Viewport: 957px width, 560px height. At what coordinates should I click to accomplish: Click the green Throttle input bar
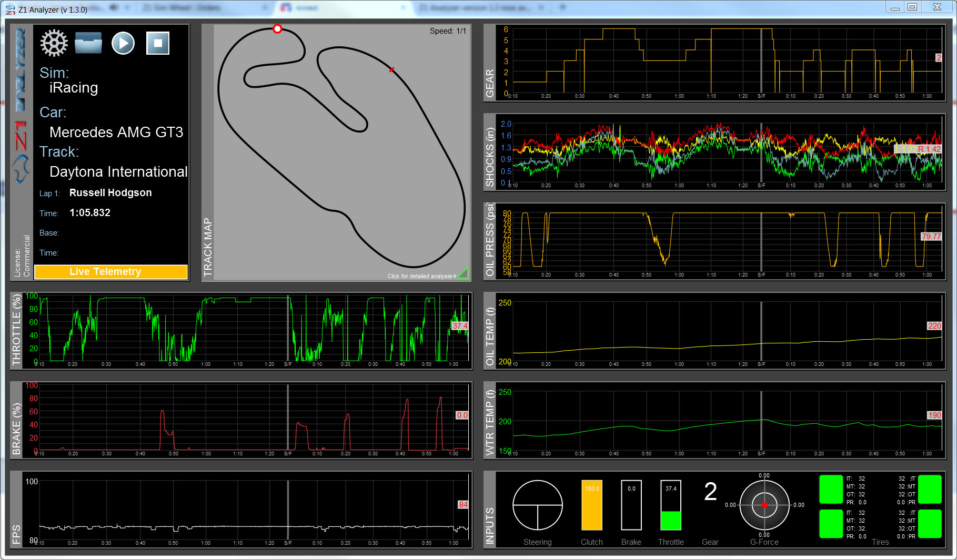[671, 505]
